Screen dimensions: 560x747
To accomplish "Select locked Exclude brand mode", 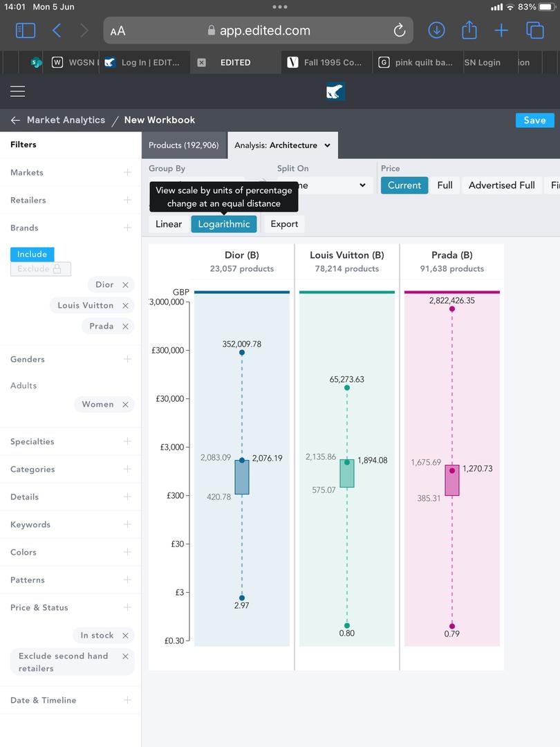I will [x=41, y=269].
